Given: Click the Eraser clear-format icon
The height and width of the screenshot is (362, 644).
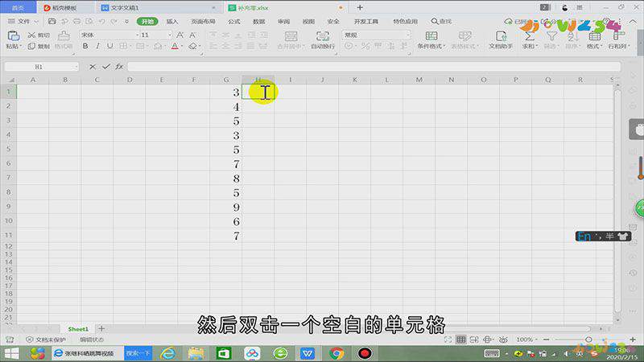Looking at the screenshot, I should tap(192, 47).
